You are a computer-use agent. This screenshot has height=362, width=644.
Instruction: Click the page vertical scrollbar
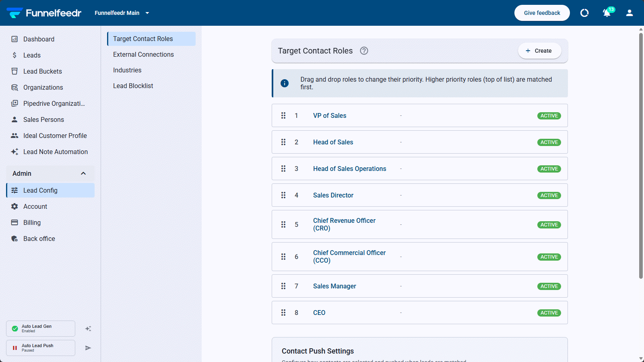[x=641, y=156]
